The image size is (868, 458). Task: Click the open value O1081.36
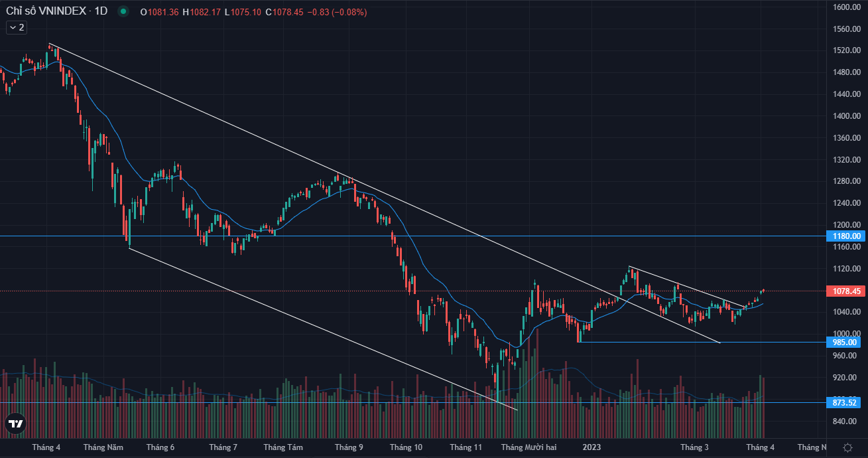click(160, 13)
